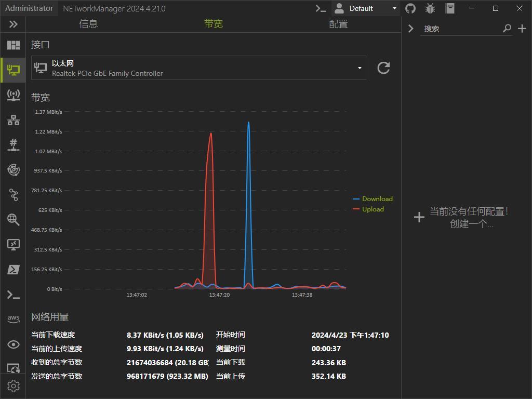Refresh the network interface list
The height and width of the screenshot is (399, 532).
point(383,68)
